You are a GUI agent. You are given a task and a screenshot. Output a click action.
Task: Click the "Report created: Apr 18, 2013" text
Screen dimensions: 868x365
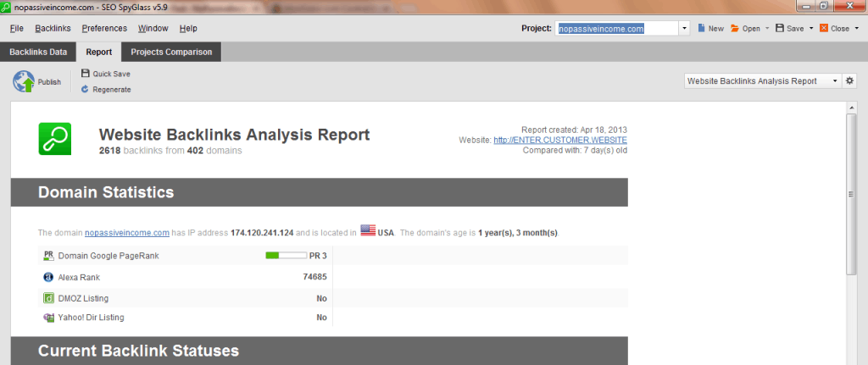(x=574, y=130)
